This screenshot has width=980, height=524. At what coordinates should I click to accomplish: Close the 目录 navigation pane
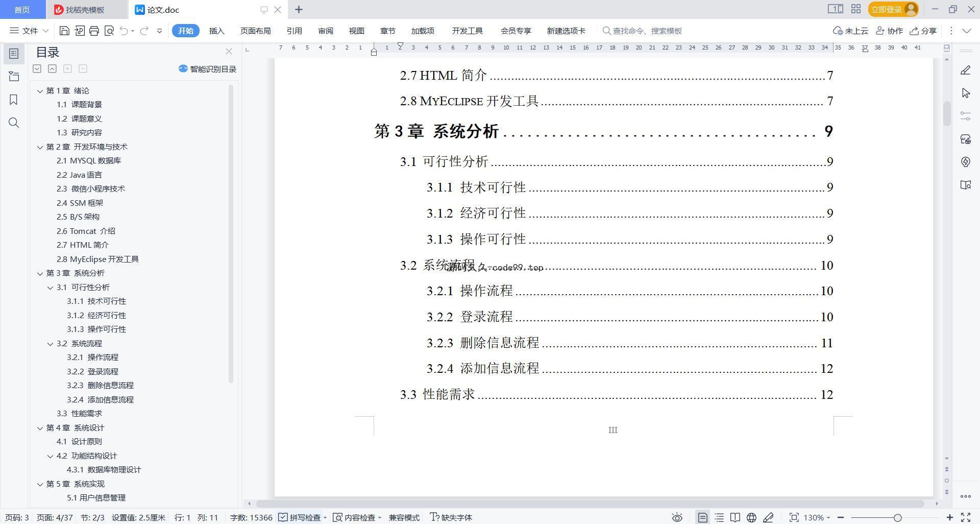229,52
